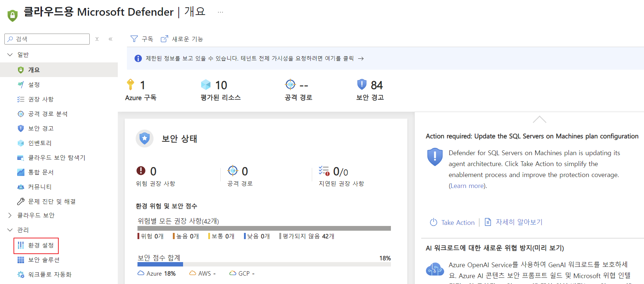
Task: Click the arrow at the banner end
Action: coord(361,58)
